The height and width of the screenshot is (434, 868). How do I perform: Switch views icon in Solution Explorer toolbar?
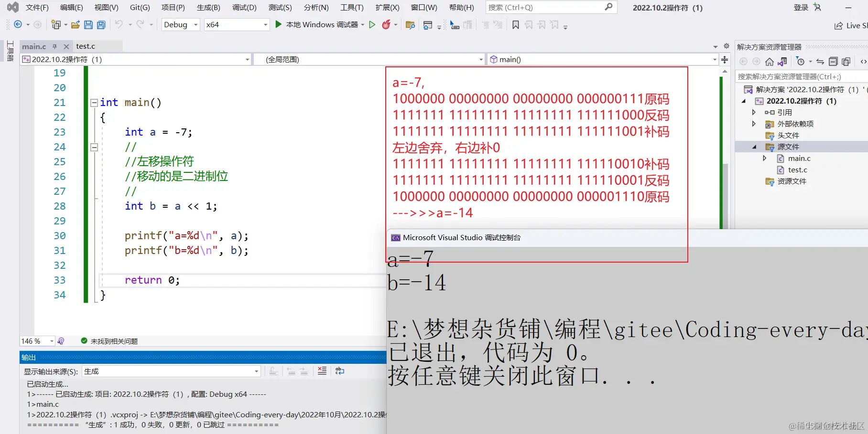pos(782,62)
